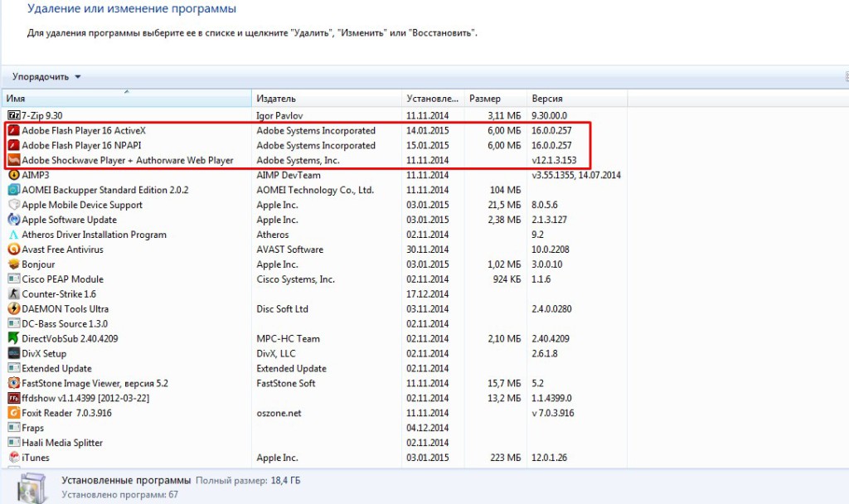
Task: Select the DirectVobSub 2.40.4209 row
Action: click(70, 338)
